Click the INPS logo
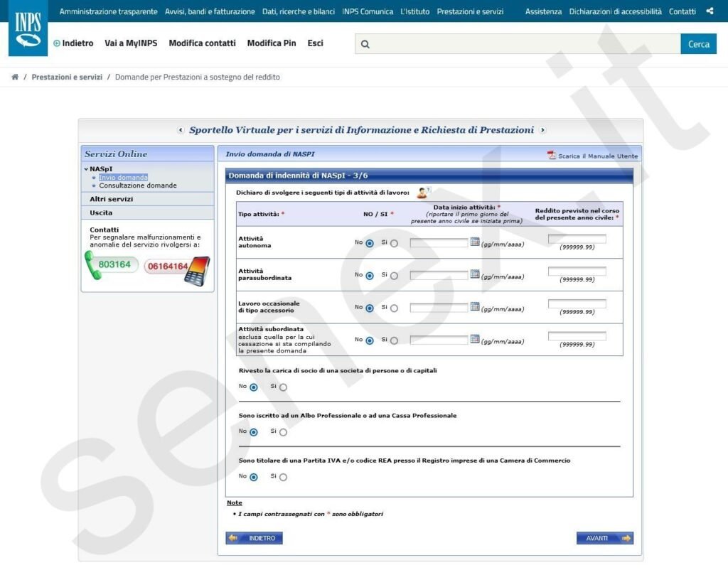 point(28,31)
